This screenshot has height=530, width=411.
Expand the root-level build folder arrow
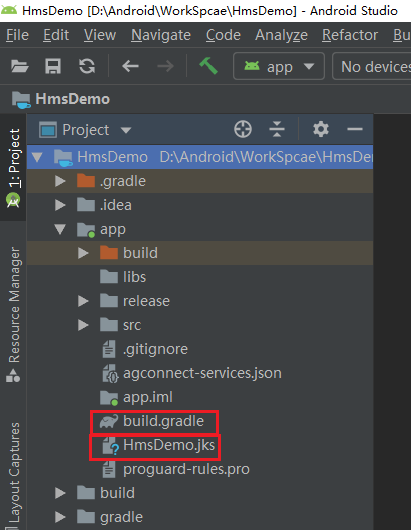[x=60, y=493]
